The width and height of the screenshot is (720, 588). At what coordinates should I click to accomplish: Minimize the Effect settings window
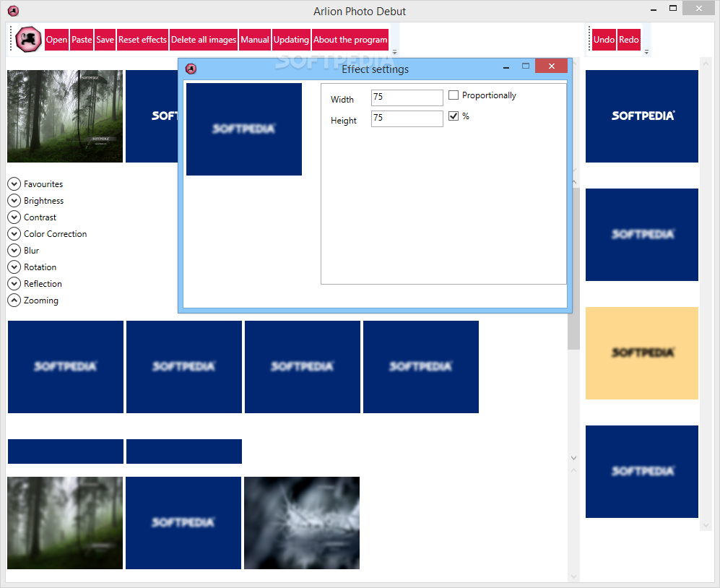(x=506, y=67)
